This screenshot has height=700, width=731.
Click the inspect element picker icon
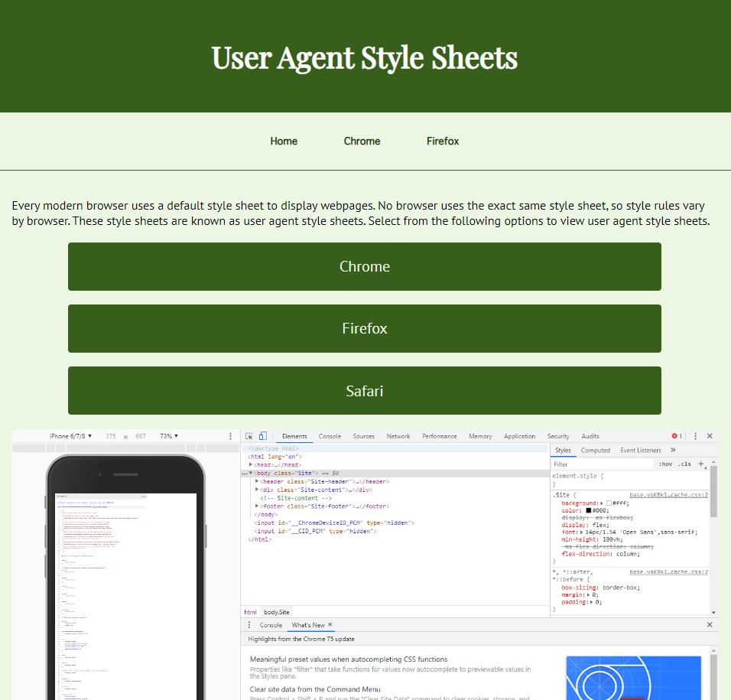click(x=249, y=436)
